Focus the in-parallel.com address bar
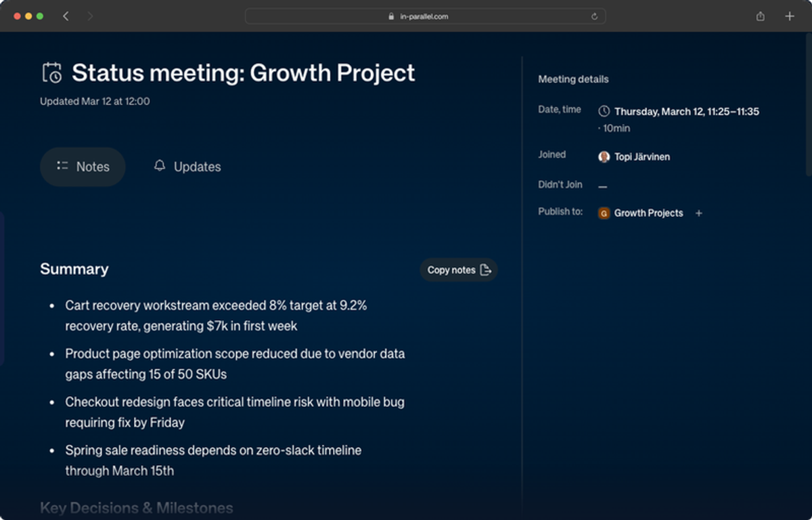 tap(425, 16)
